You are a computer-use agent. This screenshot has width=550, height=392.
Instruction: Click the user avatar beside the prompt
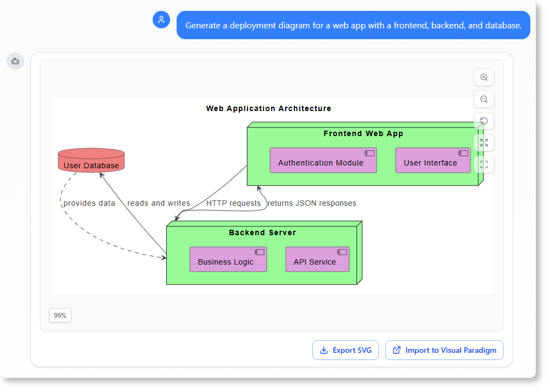click(x=161, y=20)
